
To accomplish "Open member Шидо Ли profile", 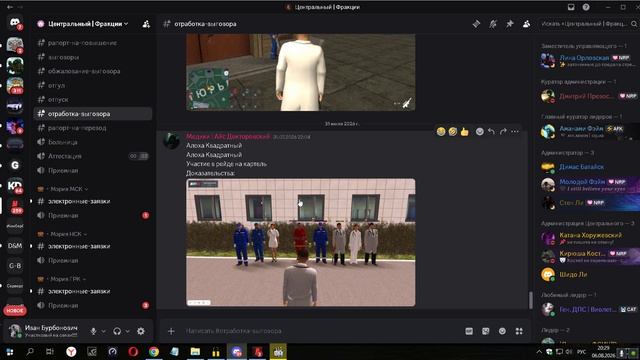I will coord(588,274).
